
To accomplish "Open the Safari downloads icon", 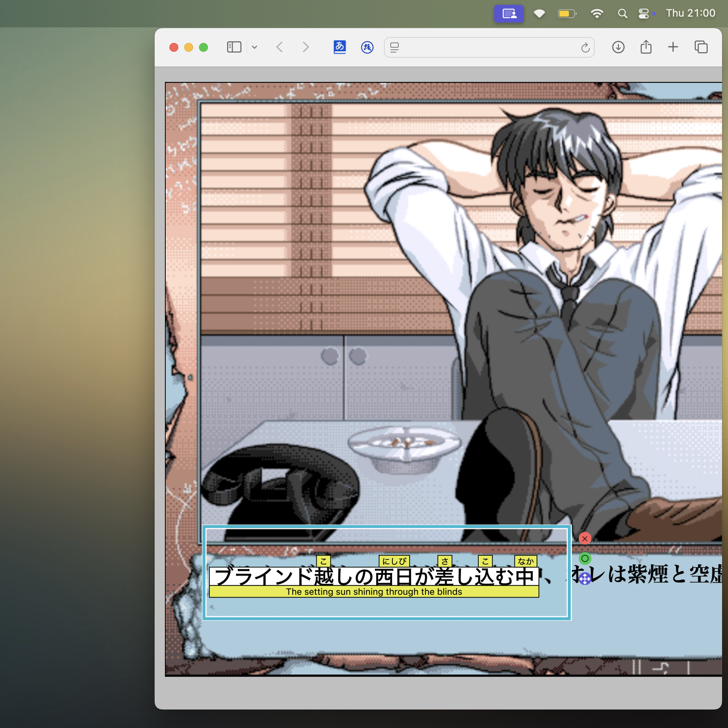I will point(618,47).
